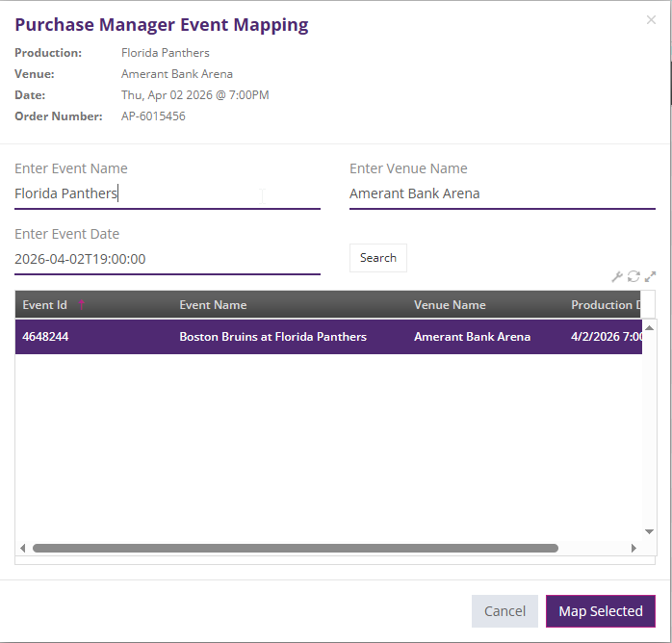Focus the Enter Event Name field

click(168, 193)
